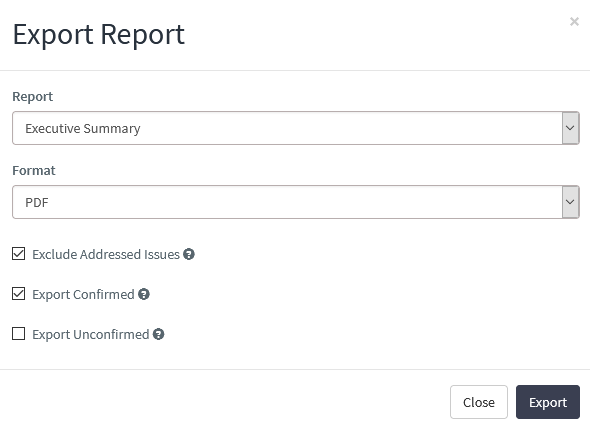This screenshot has height=431, width=590.
Task: Open help icon beside Export Confirmed
Action: (144, 294)
